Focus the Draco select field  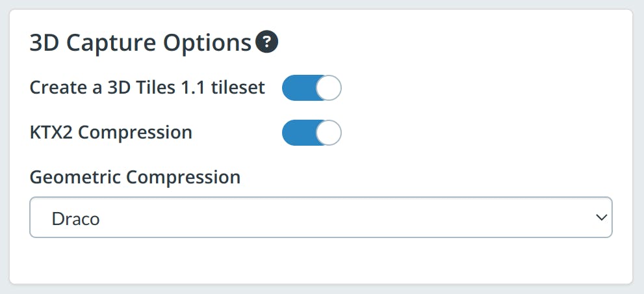point(320,217)
